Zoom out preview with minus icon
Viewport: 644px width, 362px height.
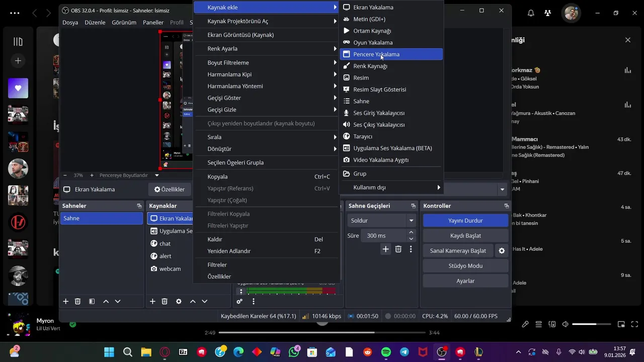pyautogui.click(x=65, y=175)
